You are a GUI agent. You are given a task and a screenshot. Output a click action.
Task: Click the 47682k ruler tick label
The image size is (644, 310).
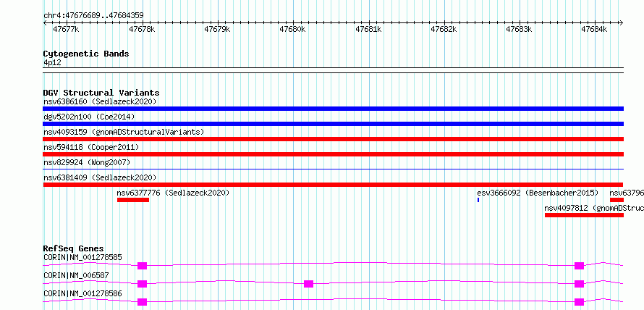pyautogui.click(x=444, y=29)
